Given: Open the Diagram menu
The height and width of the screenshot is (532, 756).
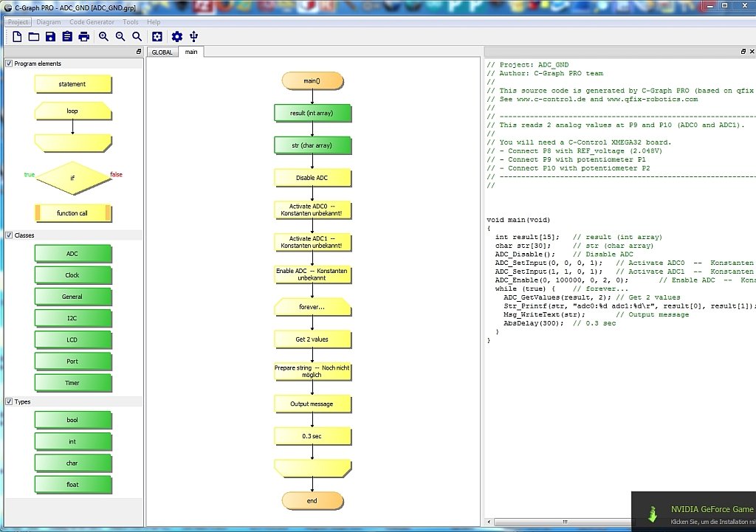Looking at the screenshot, I should click(x=49, y=22).
